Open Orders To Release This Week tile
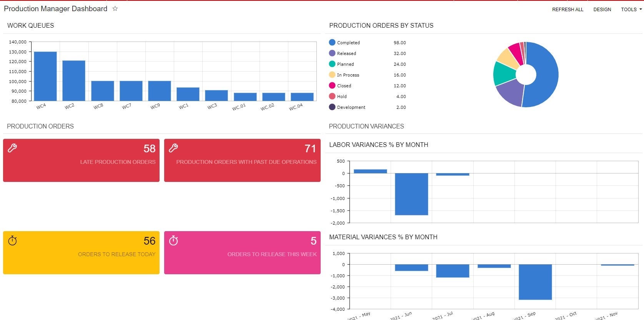The image size is (644, 320). pyautogui.click(x=242, y=253)
